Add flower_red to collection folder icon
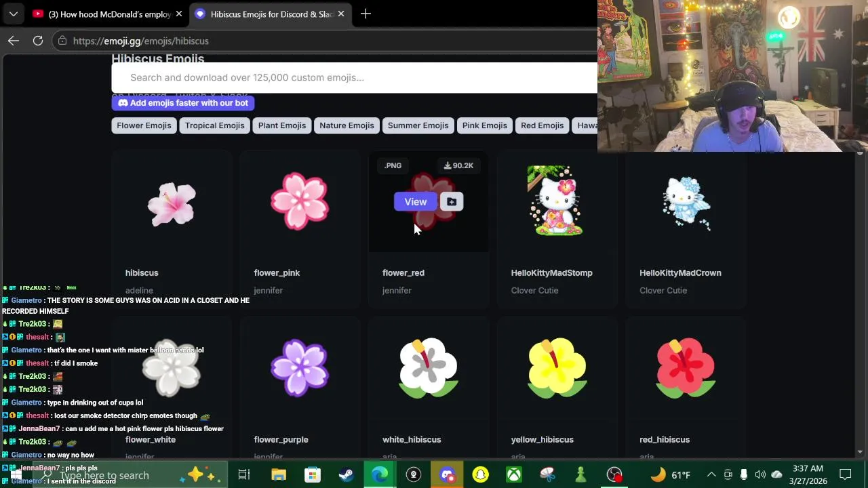The height and width of the screenshot is (488, 868). point(452,202)
